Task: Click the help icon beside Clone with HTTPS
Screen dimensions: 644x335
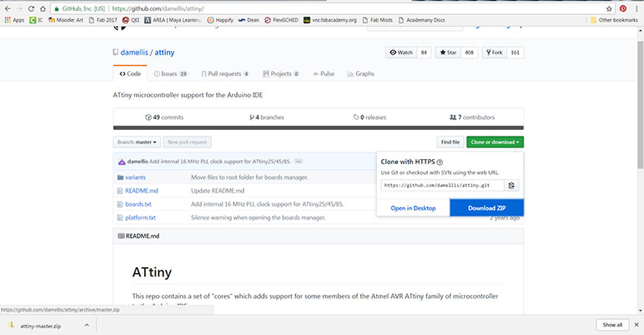Action: (440, 162)
